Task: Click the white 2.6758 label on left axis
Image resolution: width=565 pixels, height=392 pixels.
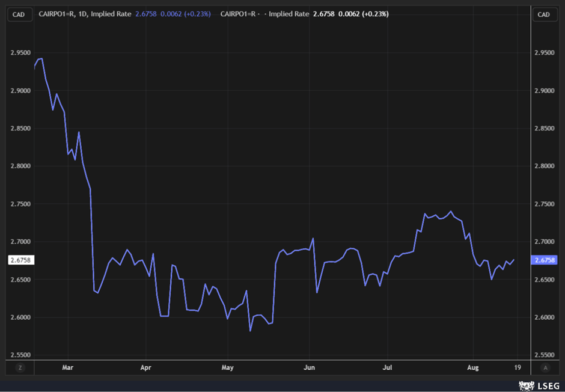Action: 20,260
